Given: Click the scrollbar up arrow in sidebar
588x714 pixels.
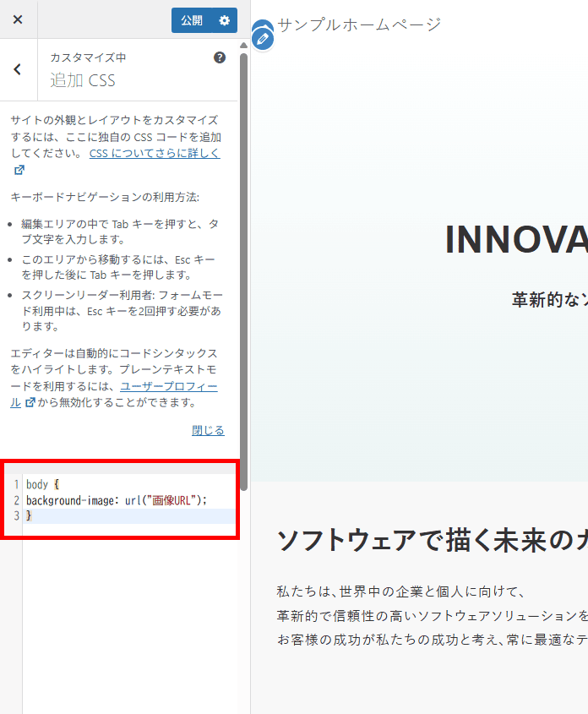Looking at the screenshot, I should [x=243, y=46].
